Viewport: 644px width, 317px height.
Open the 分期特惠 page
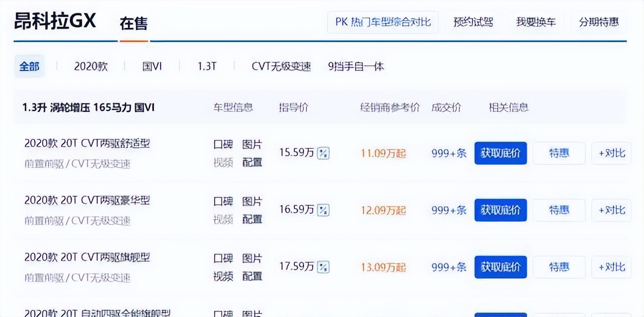click(x=599, y=22)
